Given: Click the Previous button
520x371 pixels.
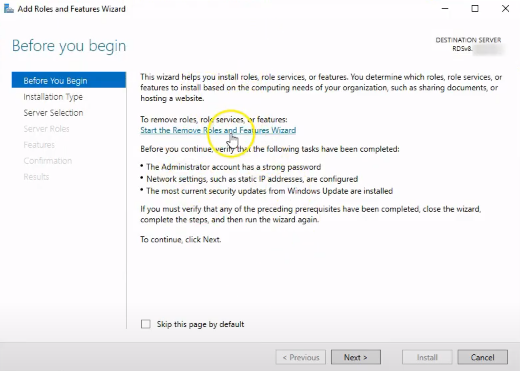Looking at the screenshot, I should click(301, 357).
